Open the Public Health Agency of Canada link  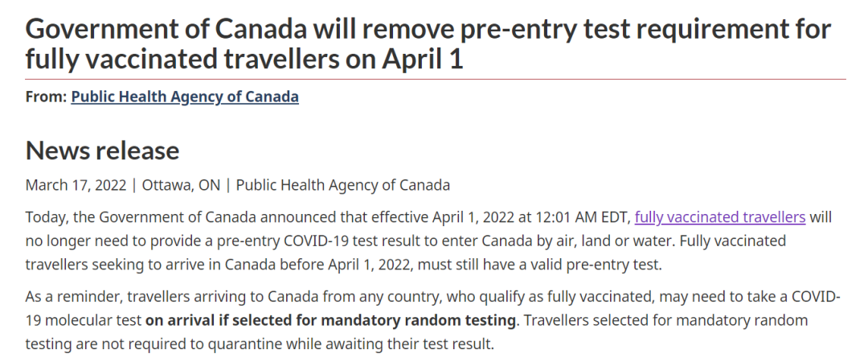coord(185,97)
